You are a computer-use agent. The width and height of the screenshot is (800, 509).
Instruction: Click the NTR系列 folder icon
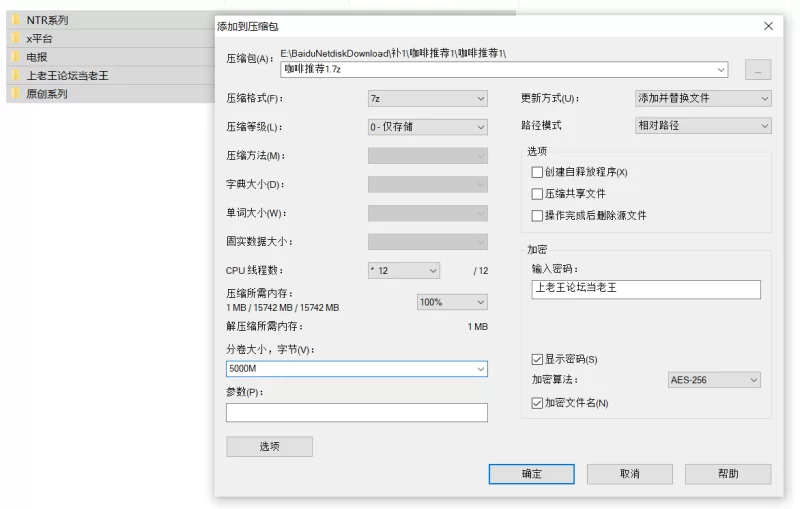[16, 20]
